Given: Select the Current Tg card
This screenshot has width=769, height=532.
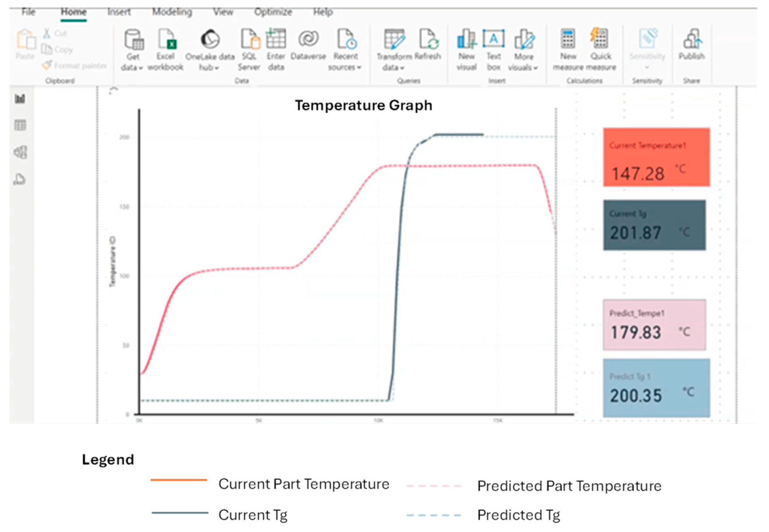Looking at the screenshot, I should [x=654, y=225].
